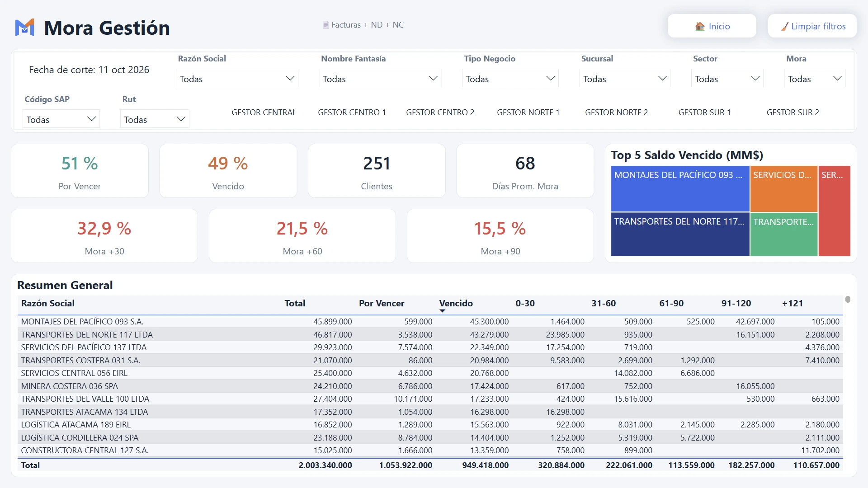Screen dimensions: 868x488
Task: Click the 32,9 % Mora +30 card
Action: (104, 236)
